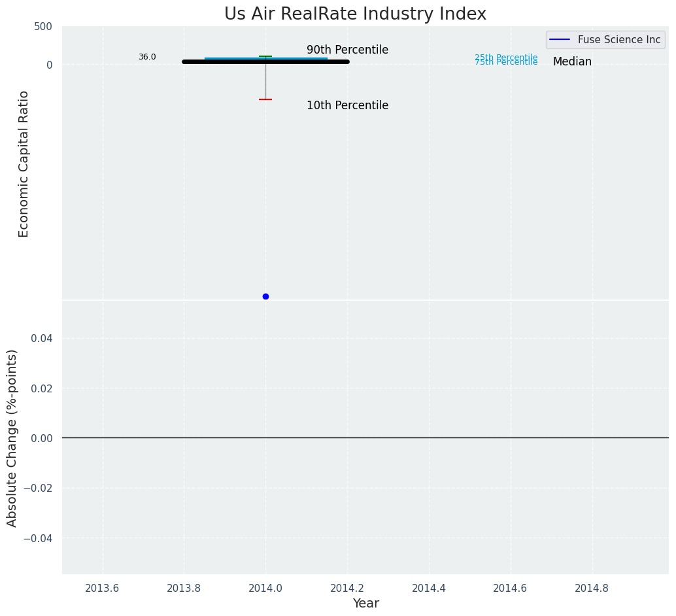Click the Year x-axis label

point(365,604)
